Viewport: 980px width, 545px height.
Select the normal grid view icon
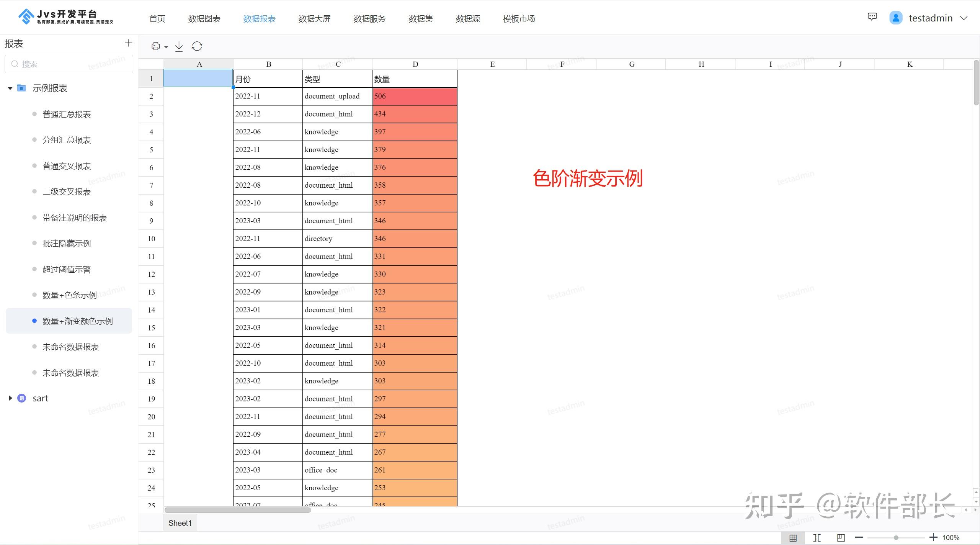tap(793, 537)
